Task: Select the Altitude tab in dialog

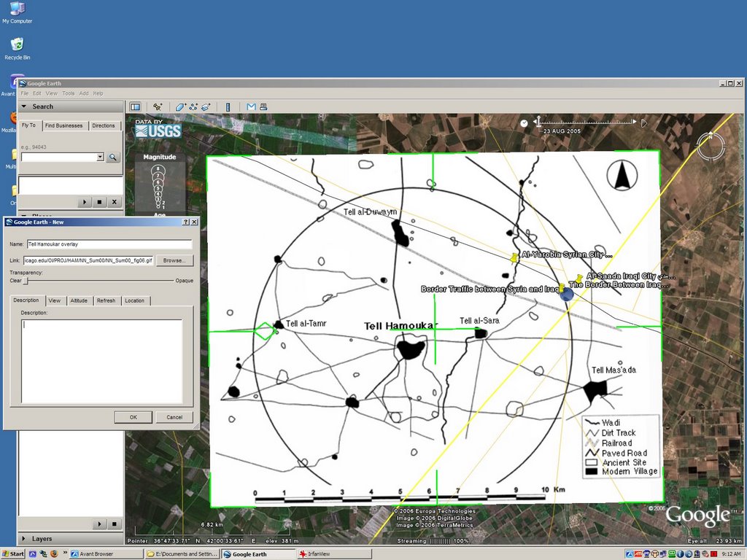Action: (79, 300)
